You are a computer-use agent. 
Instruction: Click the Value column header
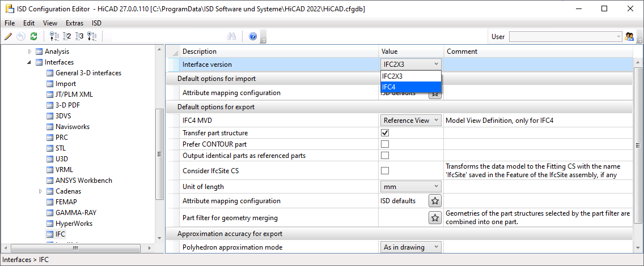[411, 52]
